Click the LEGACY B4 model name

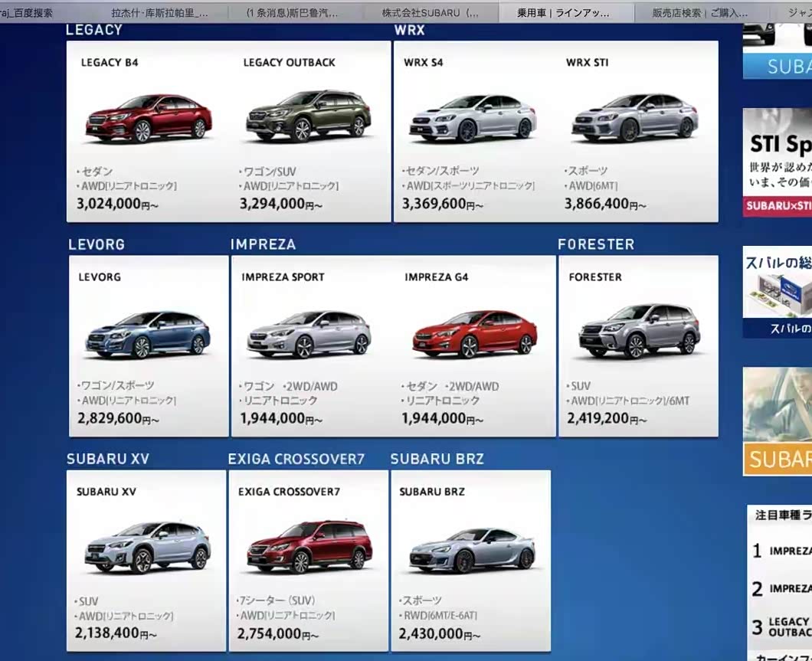click(x=110, y=63)
